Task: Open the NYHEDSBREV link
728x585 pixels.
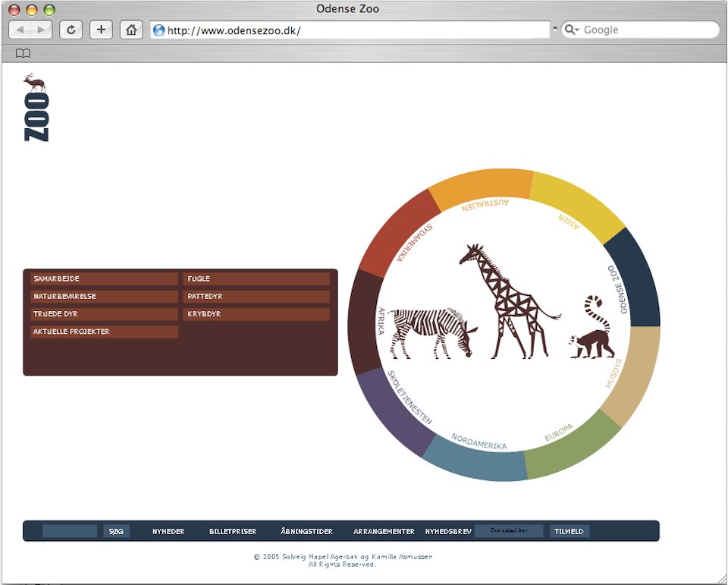Action: 448,531
